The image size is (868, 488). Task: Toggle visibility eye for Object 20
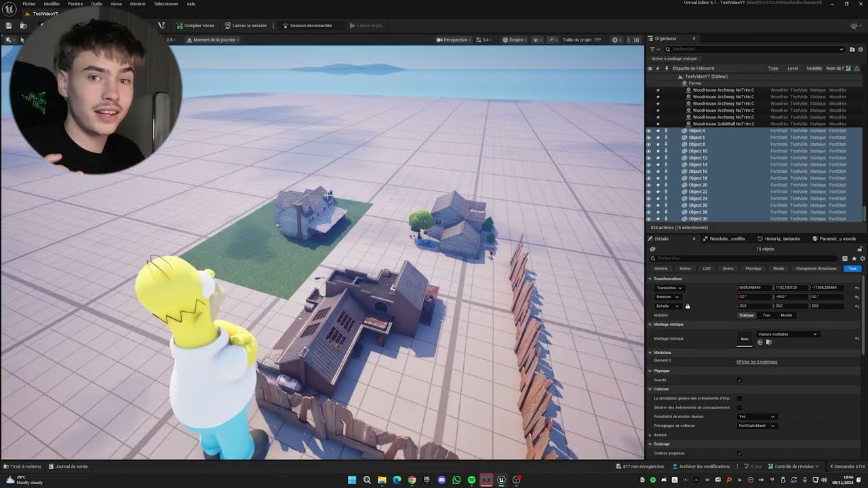[x=649, y=185]
